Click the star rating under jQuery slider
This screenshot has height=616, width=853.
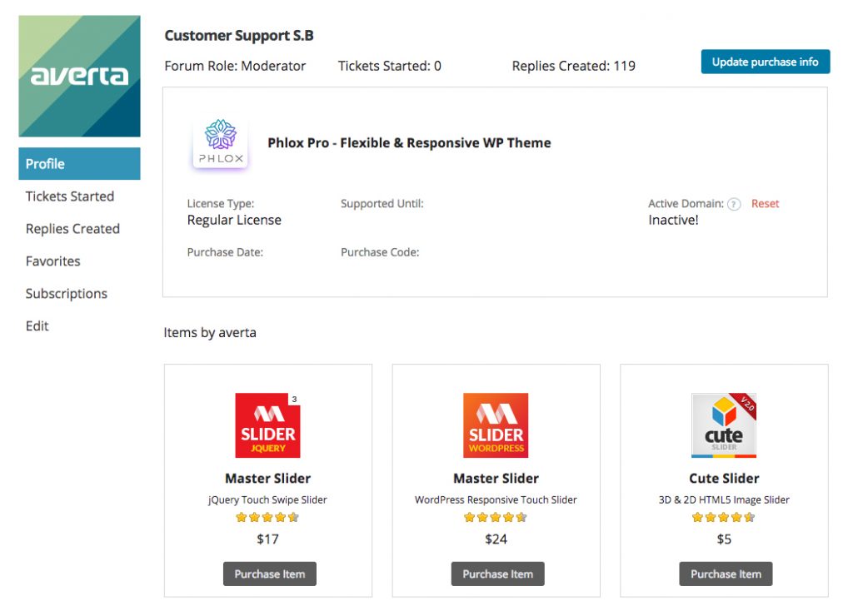(267, 518)
